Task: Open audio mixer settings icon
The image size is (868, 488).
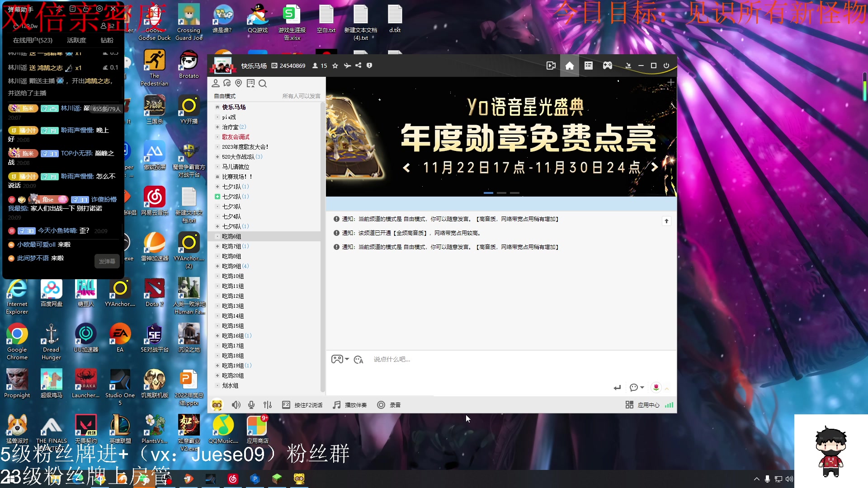Action: click(x=268, y=405)
